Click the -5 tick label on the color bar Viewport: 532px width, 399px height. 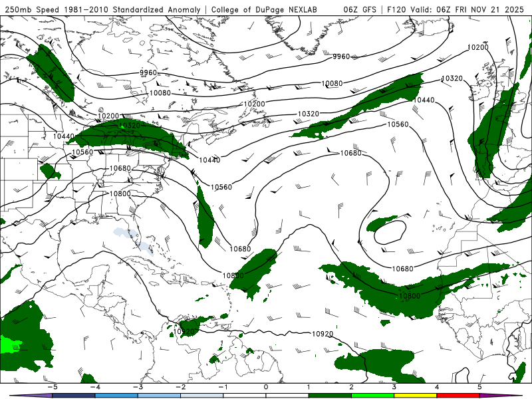click(53, 387)
